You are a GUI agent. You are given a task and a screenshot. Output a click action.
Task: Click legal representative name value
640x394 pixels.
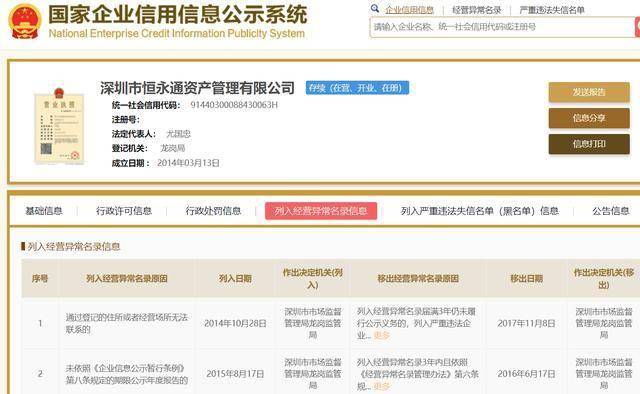[x=178, y=134]
